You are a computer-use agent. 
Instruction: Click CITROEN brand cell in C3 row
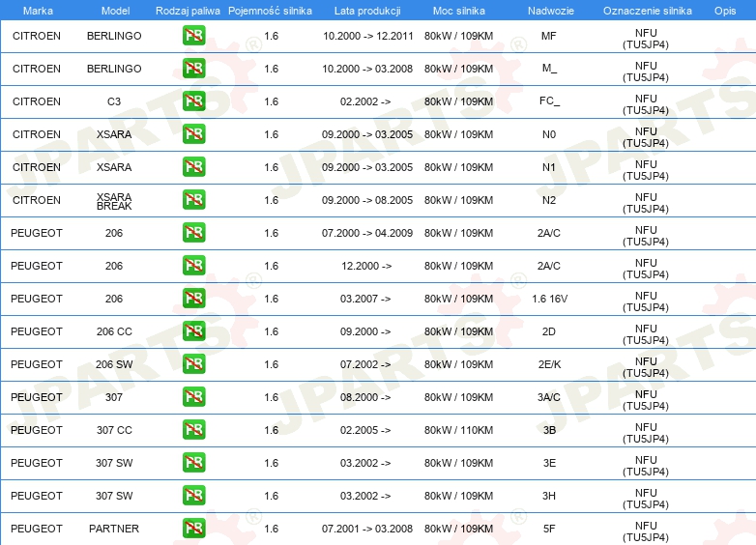pyautogui.click(x=37, y=101)
